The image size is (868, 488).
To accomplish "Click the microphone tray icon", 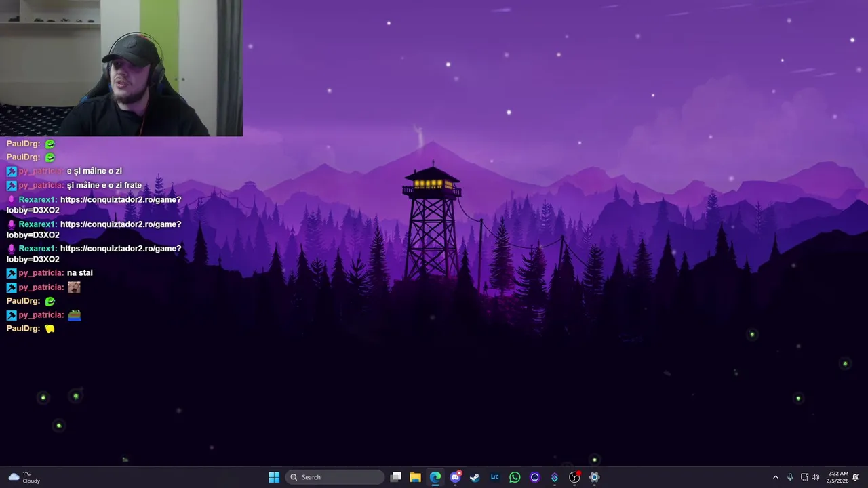I will 790,477.
